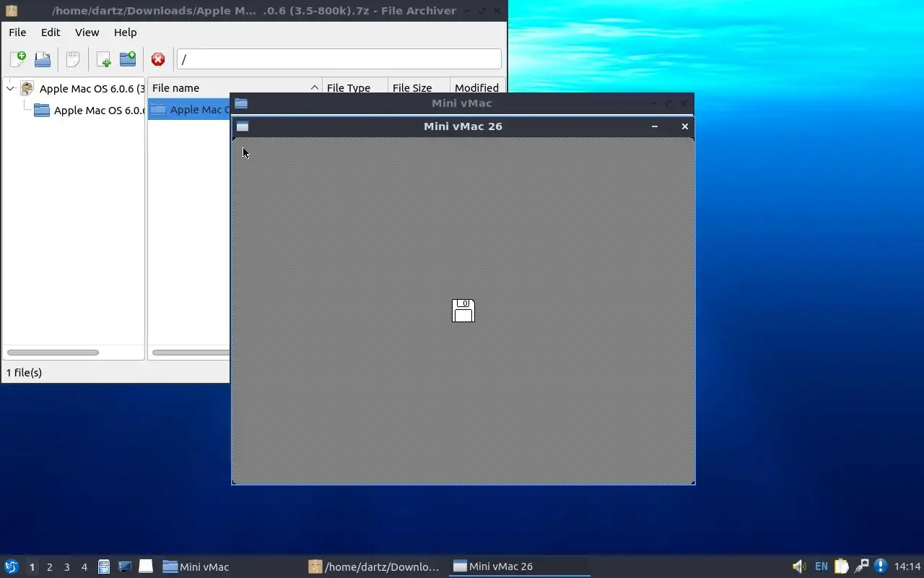Click the Mini vMac 26 window menu icon
Image resolution: width=924 pixels, height=578 pixels.
tap(243, 126)
